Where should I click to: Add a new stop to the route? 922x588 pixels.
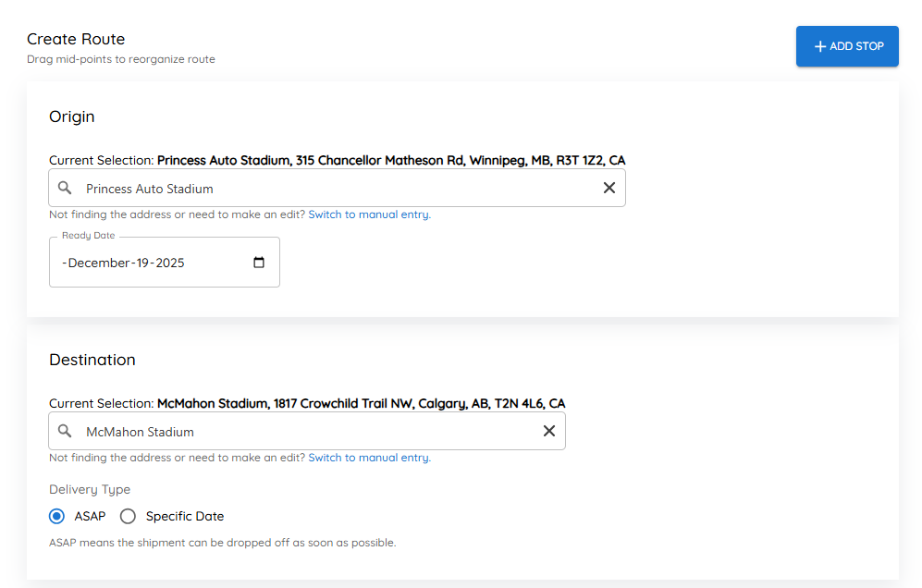pos(847,46)
